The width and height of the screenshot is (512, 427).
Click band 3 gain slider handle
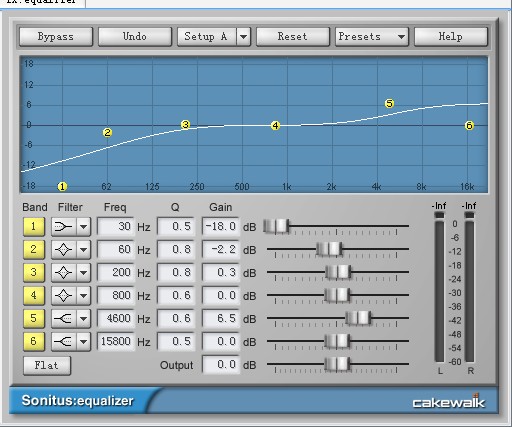[x=338, y=272]
